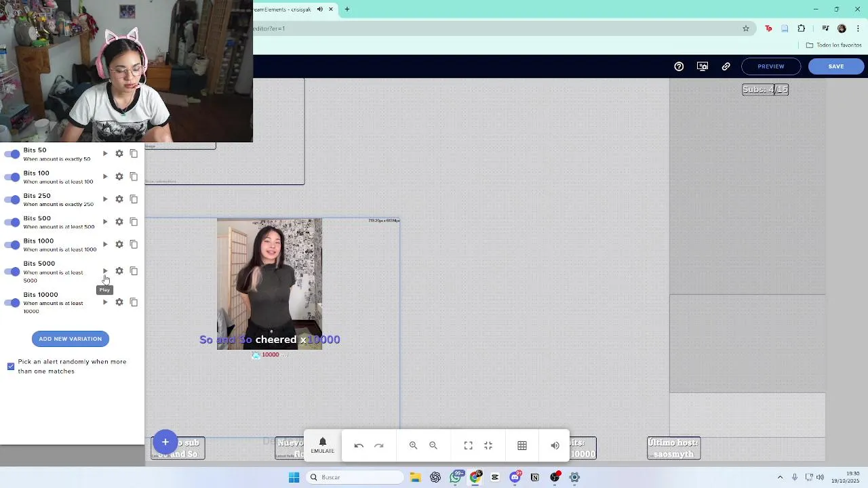868x488 pixels.
Task: Open the Chrome media controls icon
Action: tap(825, 28)
